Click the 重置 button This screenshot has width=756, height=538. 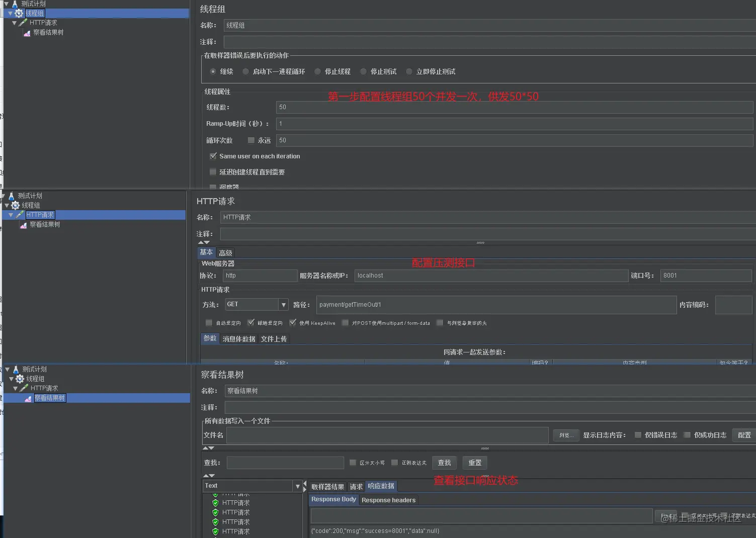pos(475,463)
